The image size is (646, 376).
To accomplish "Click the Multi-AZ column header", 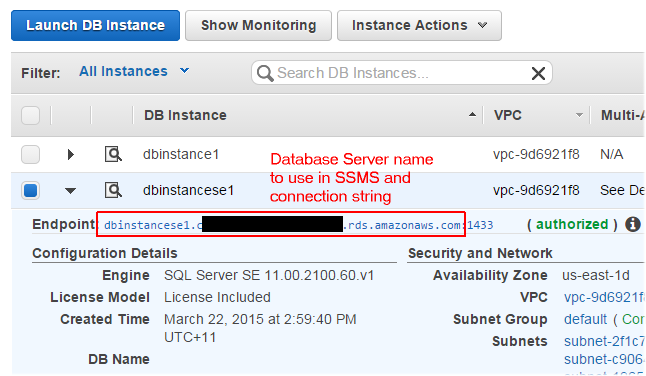I will pyautogui.click(x=622, y=115).
